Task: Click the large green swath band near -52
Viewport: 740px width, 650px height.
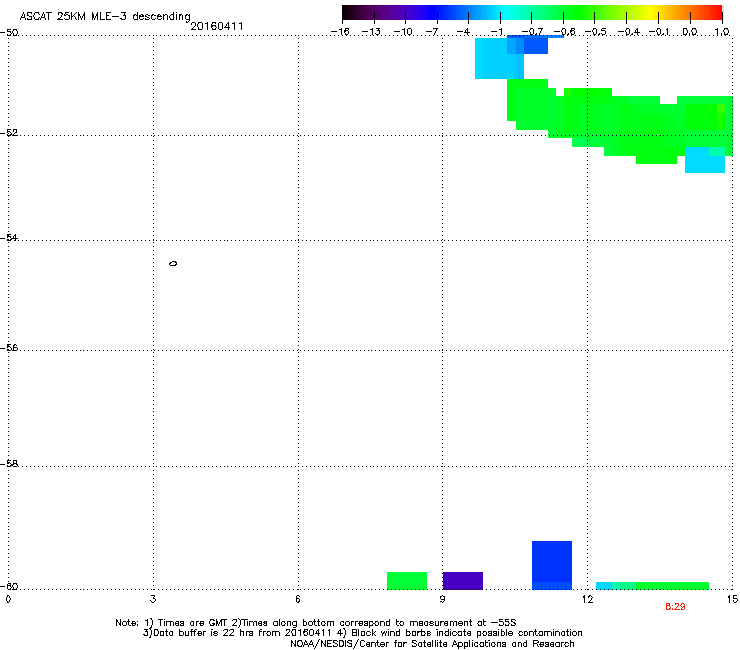Action: pyautogui.click(x=620, y=121)
